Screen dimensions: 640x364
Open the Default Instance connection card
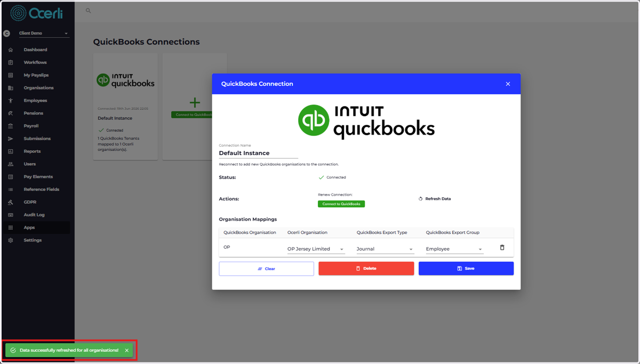point(125,106)
